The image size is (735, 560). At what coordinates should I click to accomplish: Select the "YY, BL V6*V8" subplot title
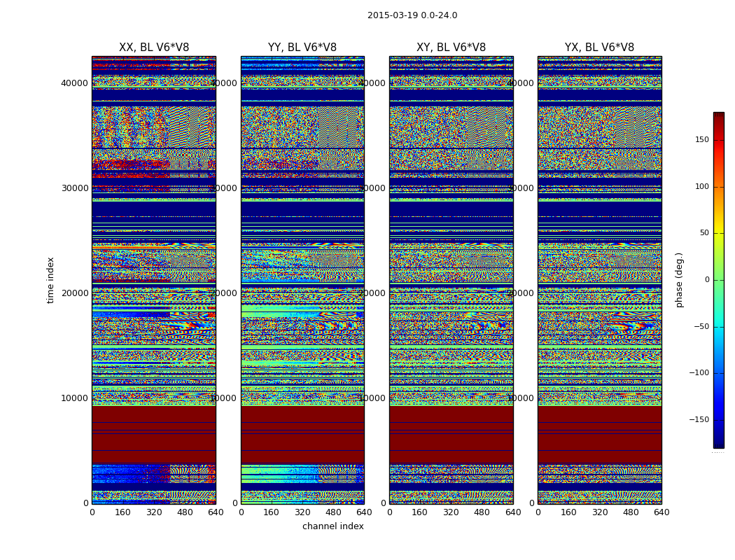tap(302, 48)
